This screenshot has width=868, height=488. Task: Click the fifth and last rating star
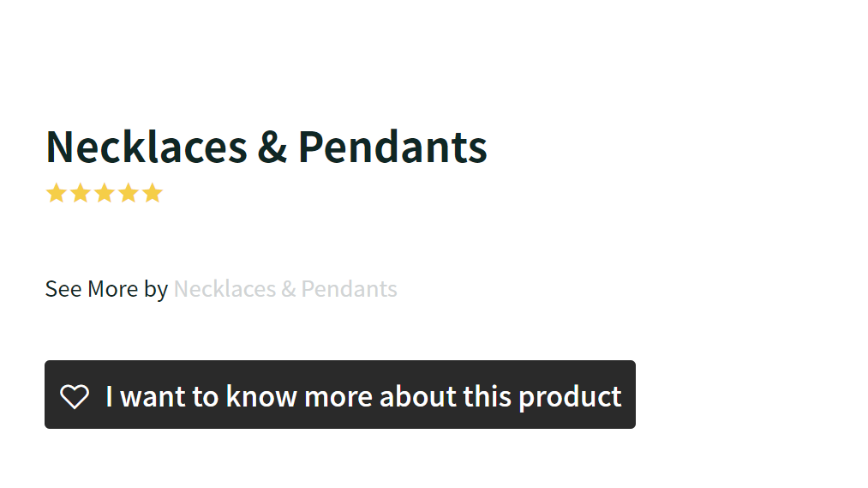(x=153, y=193)
